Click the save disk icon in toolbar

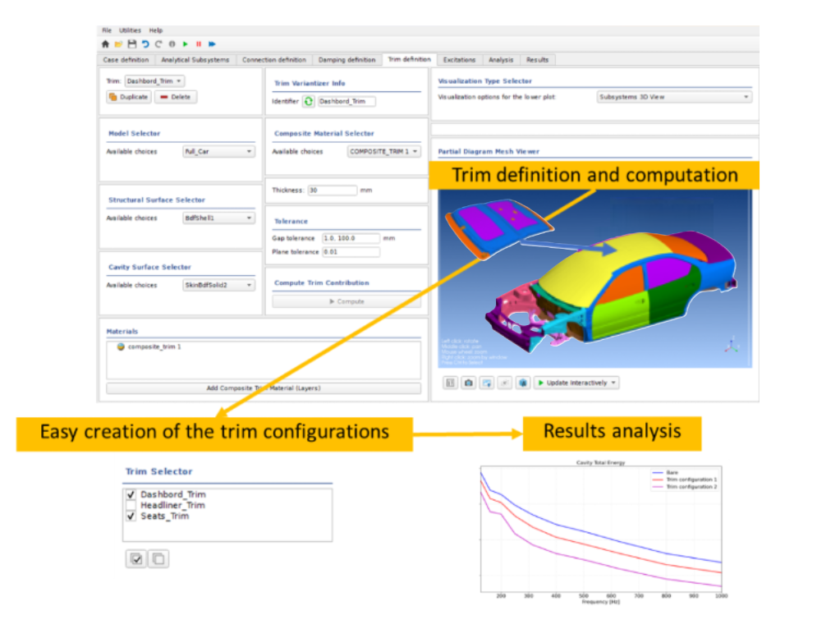coord(131,44)
